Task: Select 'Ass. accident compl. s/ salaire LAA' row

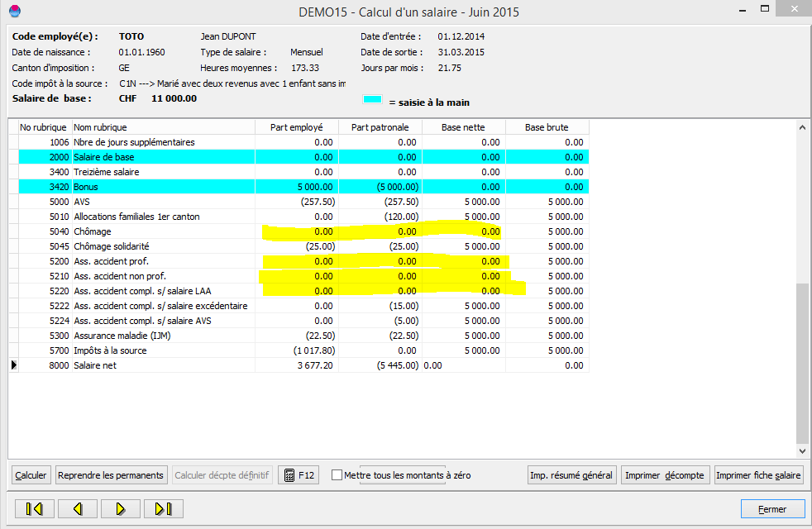Action: point(303,291)
